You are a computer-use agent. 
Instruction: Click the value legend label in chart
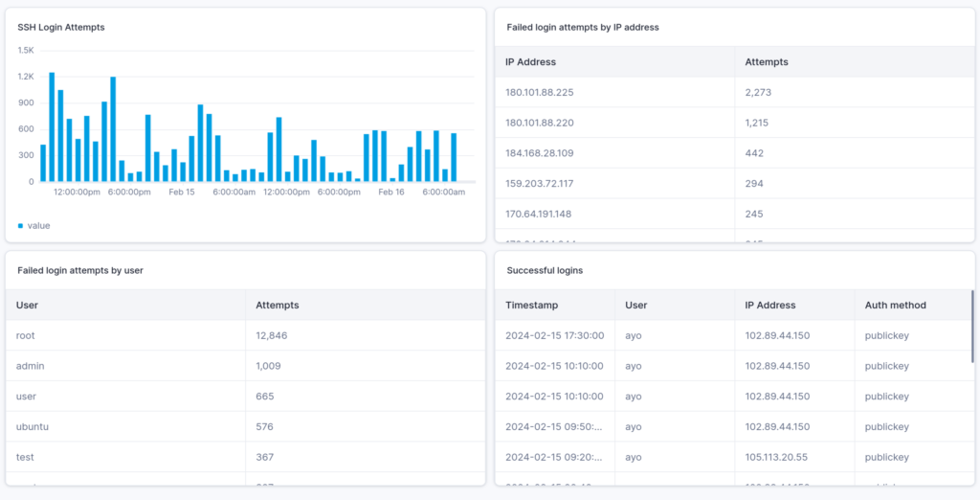click(x=38, y=226)
